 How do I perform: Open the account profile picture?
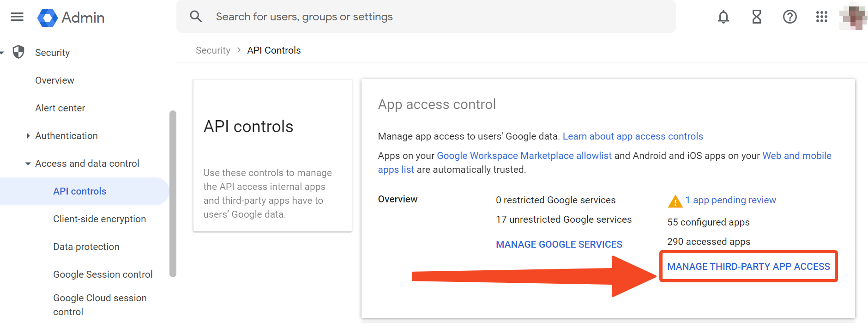tap(853, 17)
